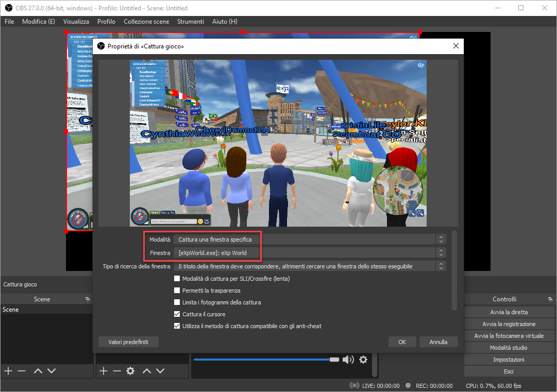Toggle the Permetti la trasparenza checkbox
Viewport: 557px width, 392px height.
point(178,291)
